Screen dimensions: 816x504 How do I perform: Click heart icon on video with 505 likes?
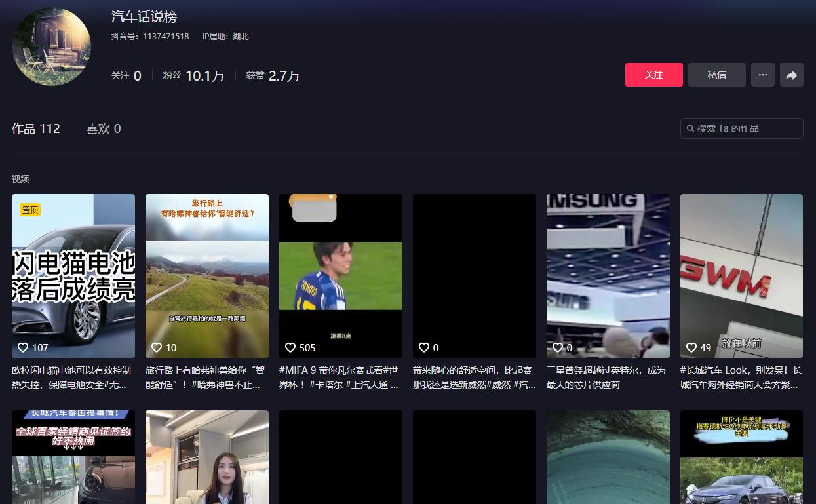click(290, 347)
